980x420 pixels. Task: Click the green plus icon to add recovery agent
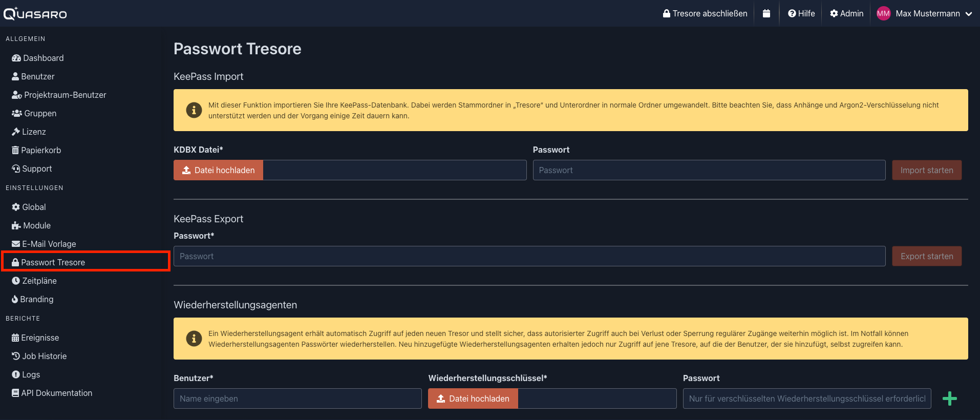tap(949, 398)
